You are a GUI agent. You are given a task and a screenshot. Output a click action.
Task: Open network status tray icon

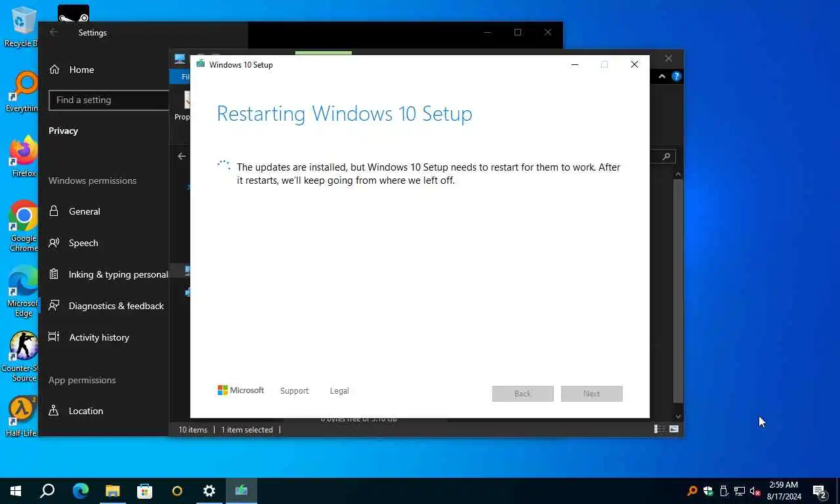click(x=740, y=491)
